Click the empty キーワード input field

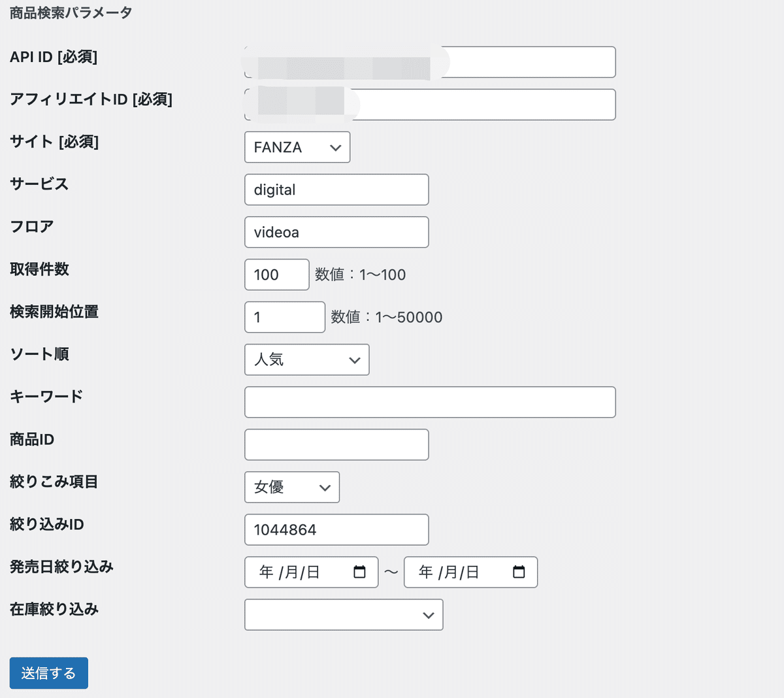coord(430,402)
